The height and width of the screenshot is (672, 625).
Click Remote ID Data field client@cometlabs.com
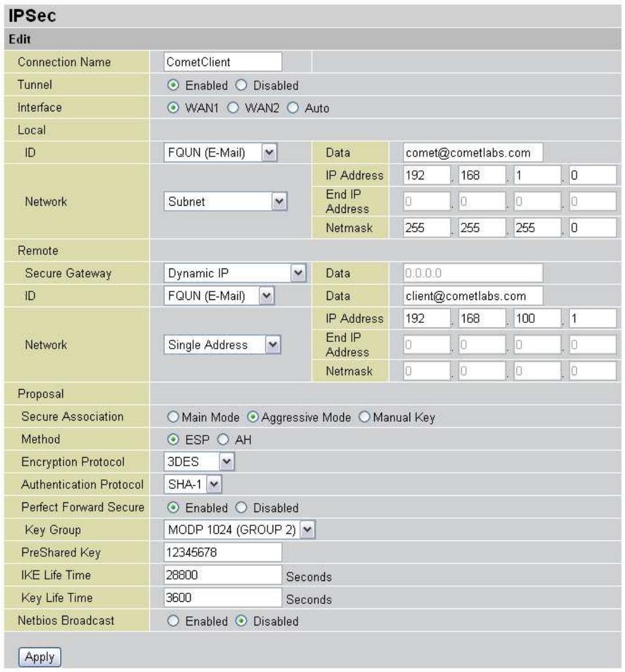pyautogui.click(x=473, y=295)
